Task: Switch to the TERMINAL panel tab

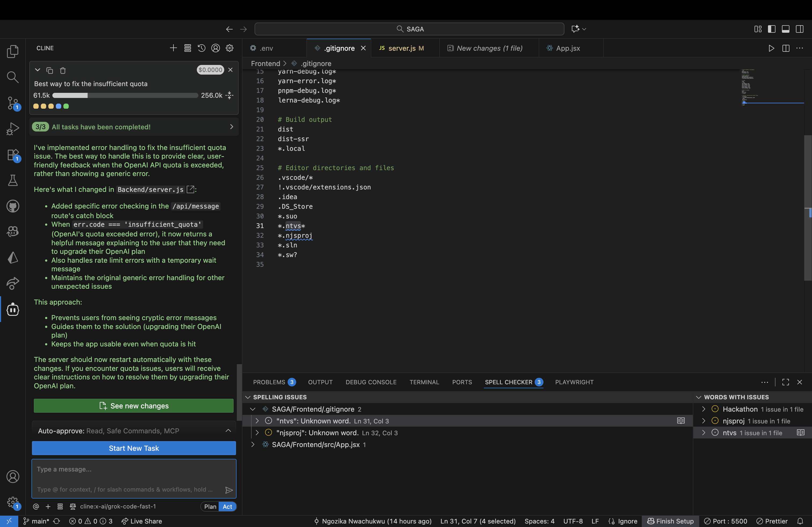Action: coord(424,382)
